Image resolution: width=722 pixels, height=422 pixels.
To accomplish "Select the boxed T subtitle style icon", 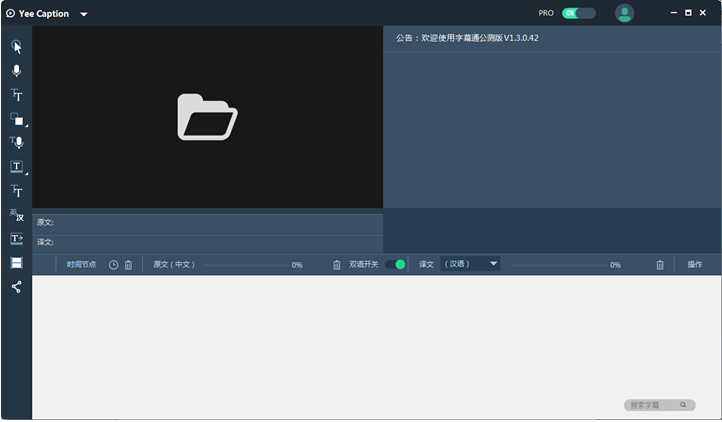I will pyautogui.click(x=17, y=166).
